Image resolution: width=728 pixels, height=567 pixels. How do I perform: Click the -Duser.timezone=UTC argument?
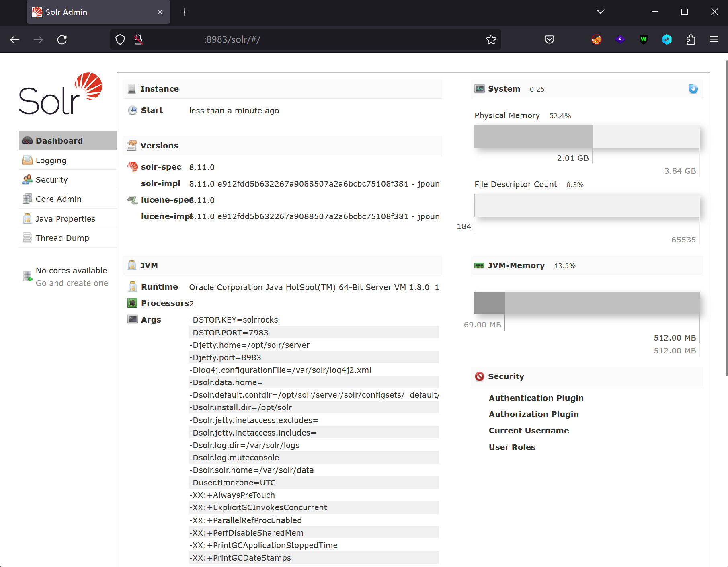pos(314,483)
